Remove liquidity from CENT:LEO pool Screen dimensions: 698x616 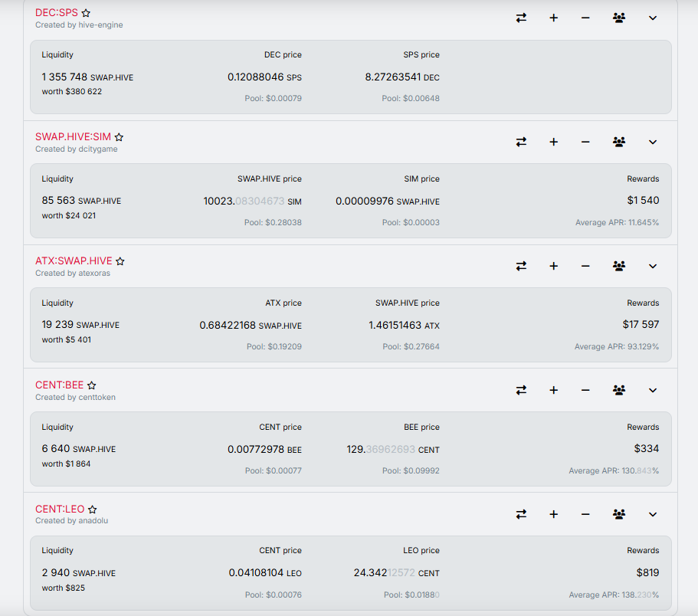[585, 514]
